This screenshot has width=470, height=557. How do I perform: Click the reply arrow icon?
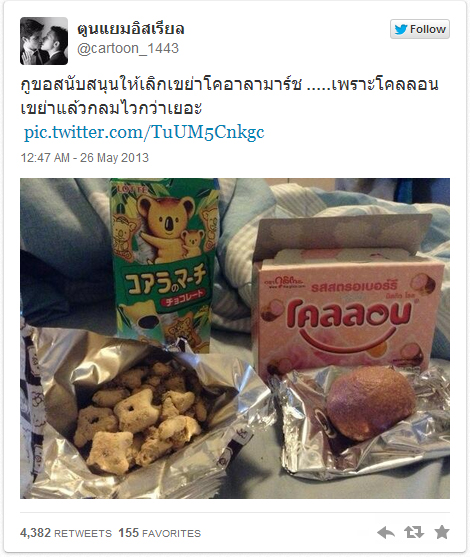(386, 532)
